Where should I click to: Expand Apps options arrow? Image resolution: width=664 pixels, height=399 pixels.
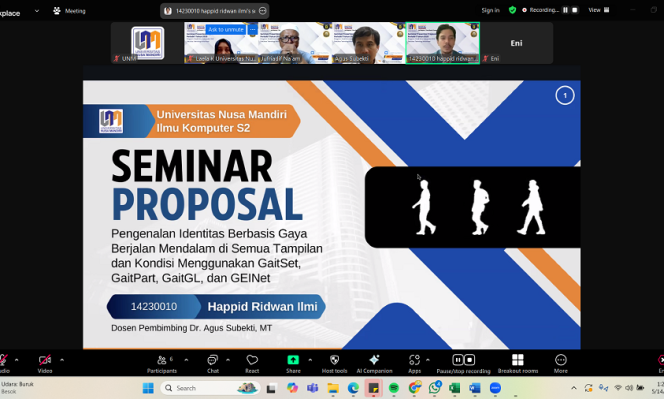coord(428,360)
